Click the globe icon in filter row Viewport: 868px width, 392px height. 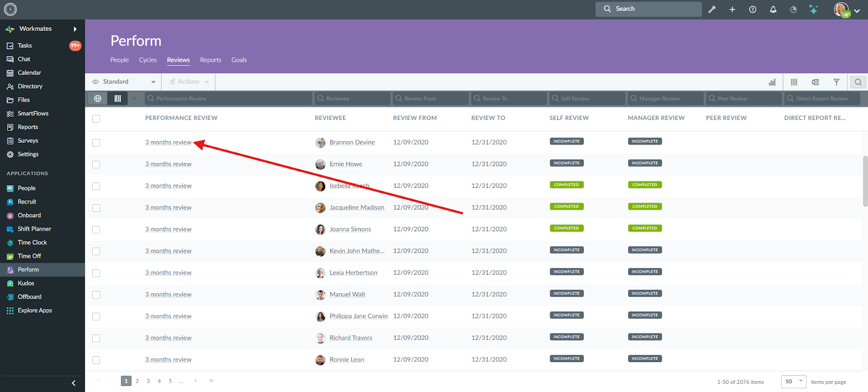tap(98, 98)
